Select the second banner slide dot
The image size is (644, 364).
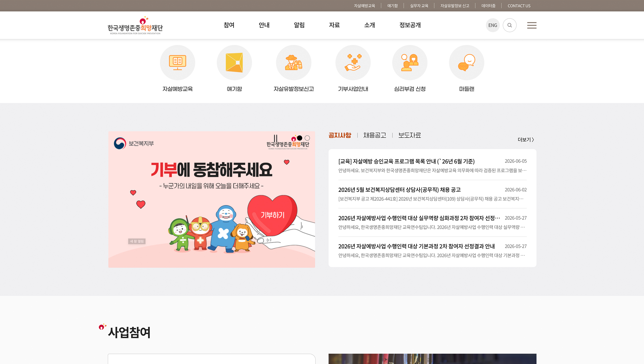(x=307, y=138)
